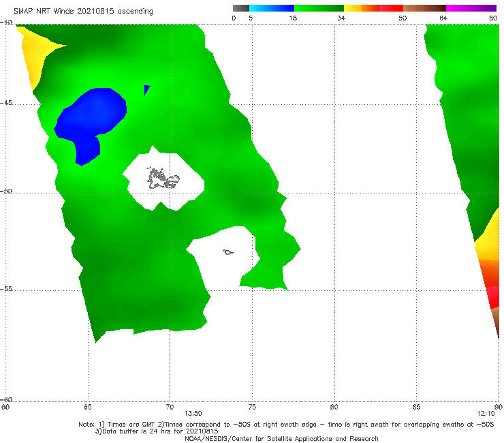This screenshot has width=504, height=443.
Task: Click the latitude axis label '-45'
Action: [x=6, y=103]
